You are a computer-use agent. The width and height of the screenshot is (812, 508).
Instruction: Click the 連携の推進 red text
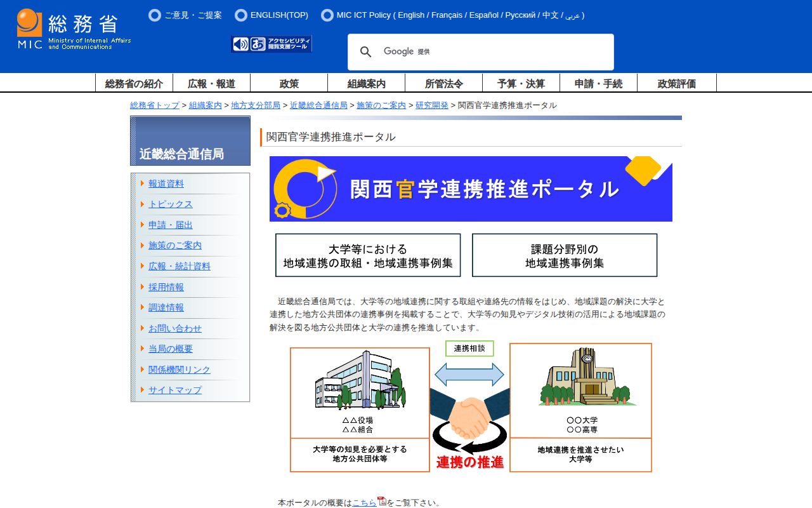coord(470,463)
